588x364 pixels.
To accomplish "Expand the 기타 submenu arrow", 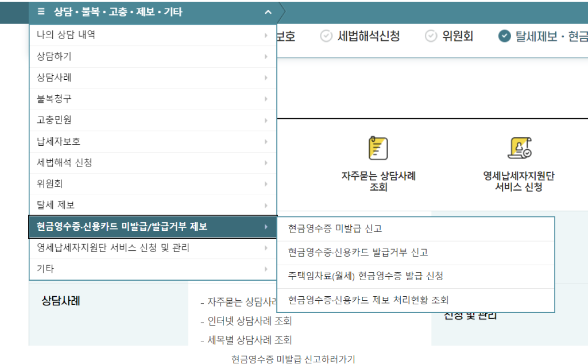I will coord(266,268).
